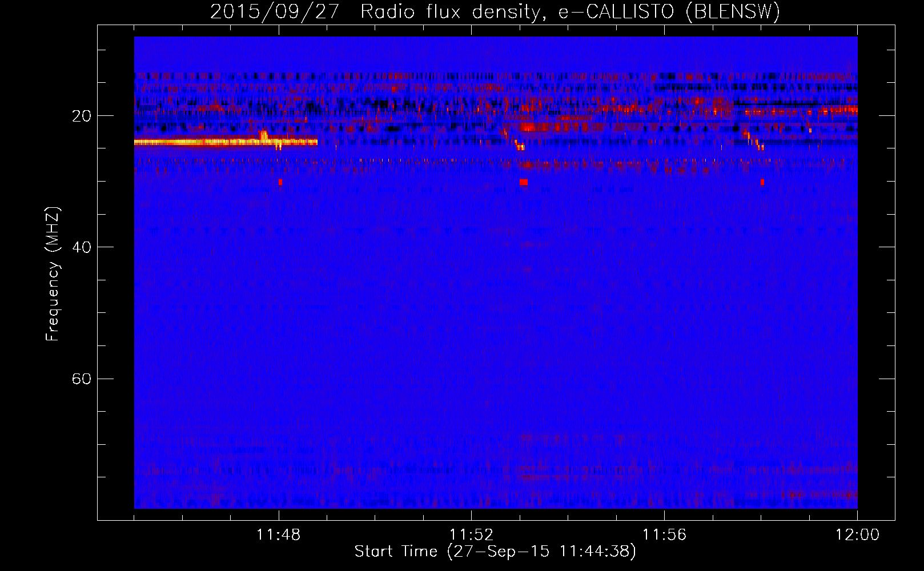Click the red marker near 11:58
The height and width of the screenshot is (571, 924).
click(x=762, y=182)
